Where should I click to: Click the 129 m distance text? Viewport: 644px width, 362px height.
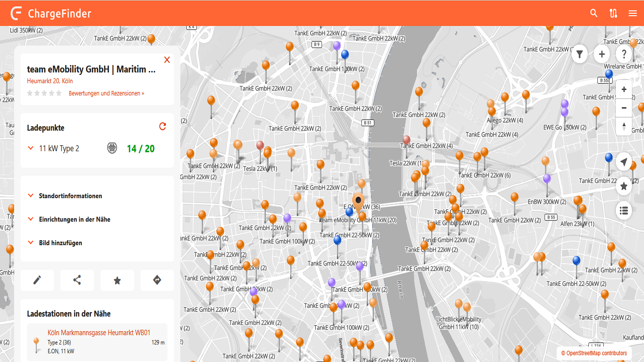pyautogui.click(x=158, y=342)
